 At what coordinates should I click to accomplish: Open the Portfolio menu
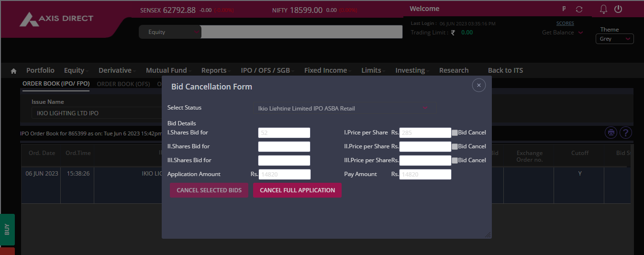[40, 70]
